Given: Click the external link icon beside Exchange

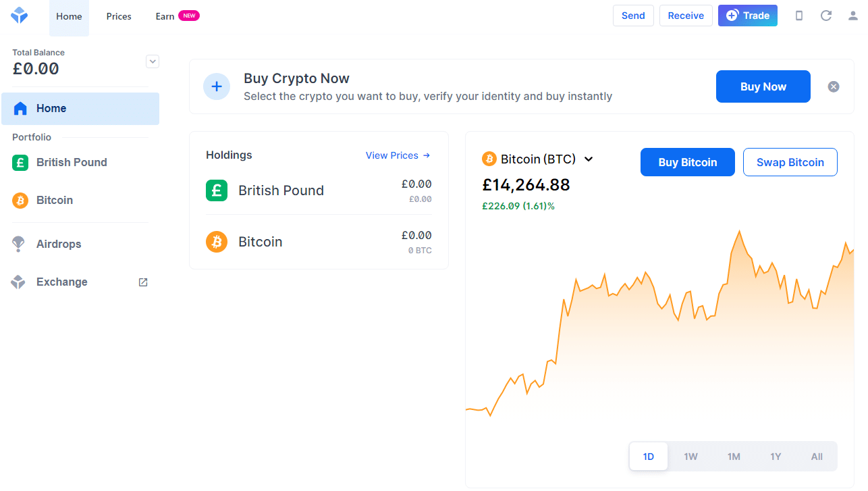Looking at the screenshot, I should (x=143, y=282).
